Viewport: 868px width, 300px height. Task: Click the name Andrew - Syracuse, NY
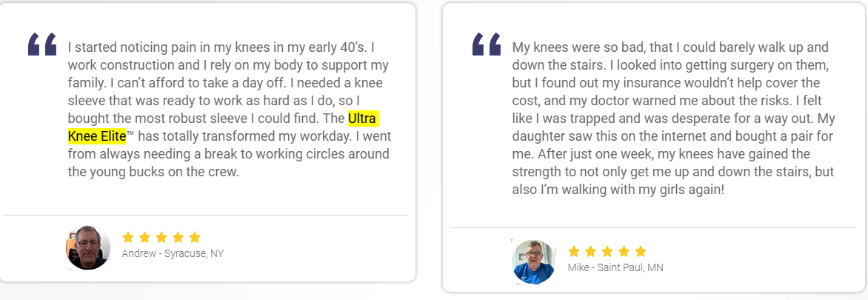click(173, 253)
